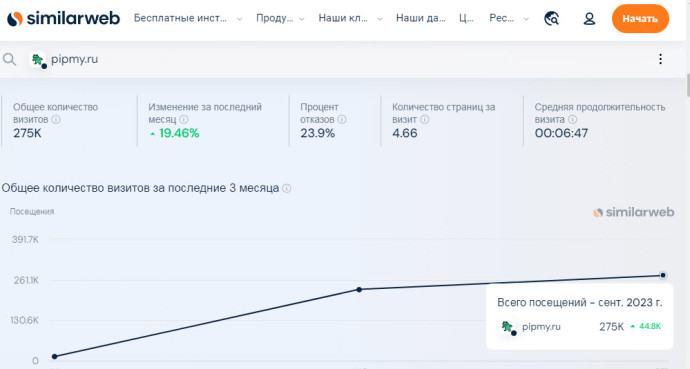Click the Similarweb logo in header
The image size is (690, 369).
point(63,18)
